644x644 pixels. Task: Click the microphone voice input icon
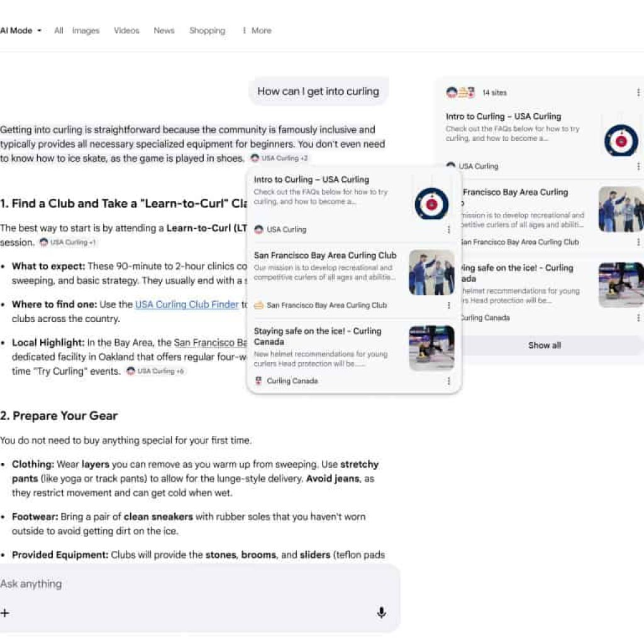381,613
